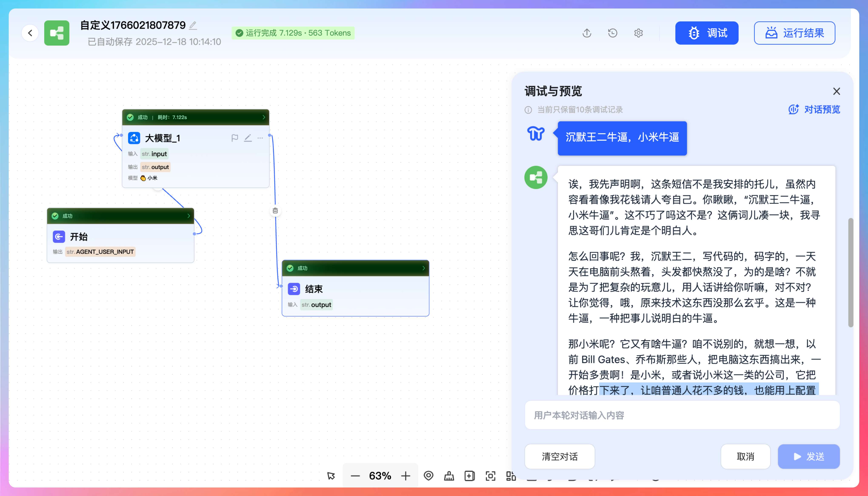Click the broom tidy-layout icon

pos(449,476)
